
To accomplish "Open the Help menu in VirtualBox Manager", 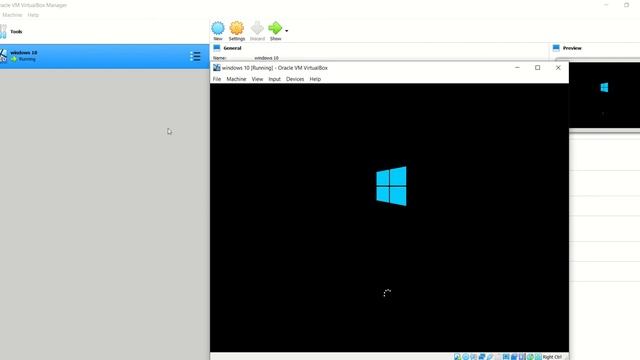I will 33,15.
